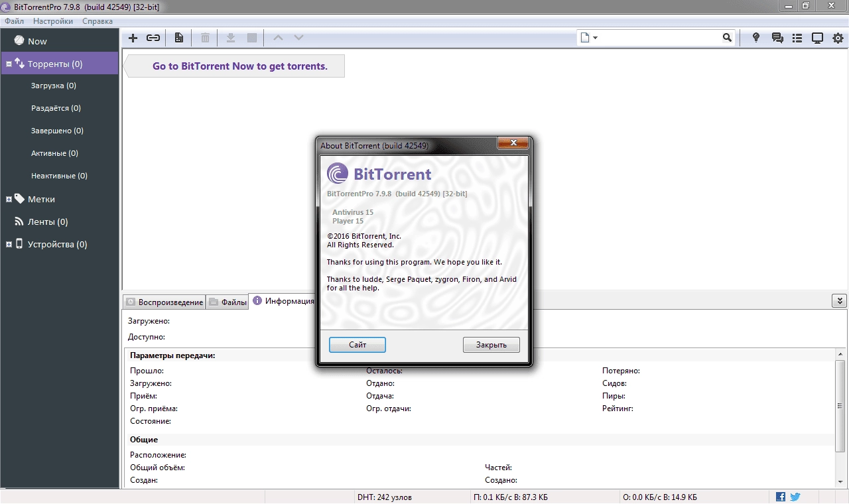Click the Add Torrent plus icon
The width and height of the screenshot is (849, 504).
click(x=133, y=38)
